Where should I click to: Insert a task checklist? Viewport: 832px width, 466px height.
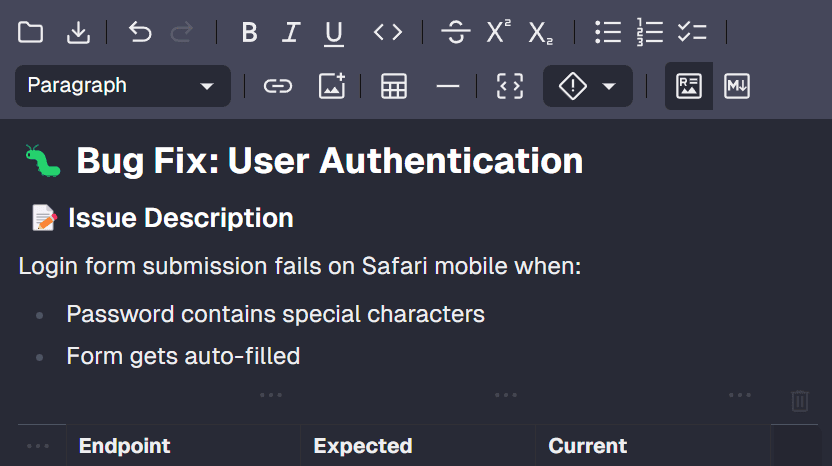point(692,33)
